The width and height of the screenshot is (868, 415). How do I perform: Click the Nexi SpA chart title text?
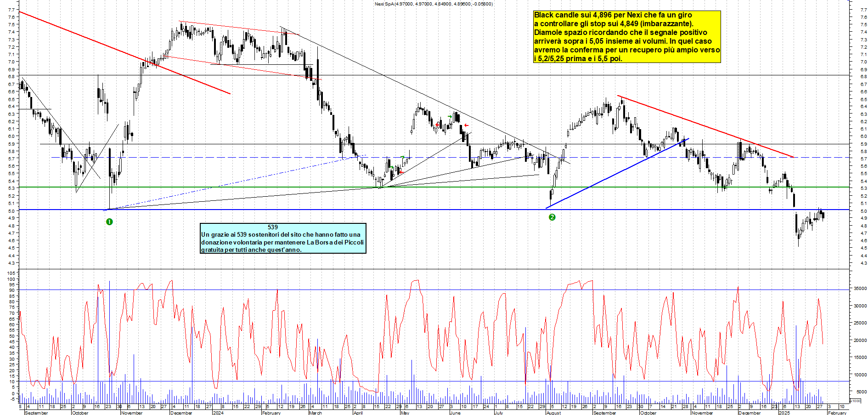[x=434, y=4]
